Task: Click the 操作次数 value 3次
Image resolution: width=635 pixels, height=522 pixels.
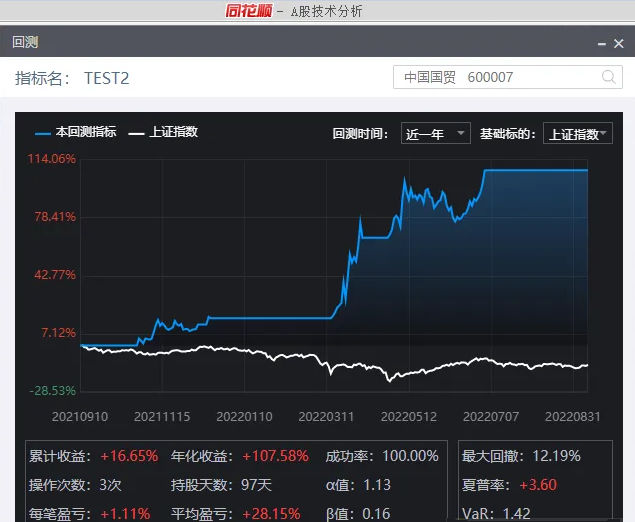Action: [x=110, y=485]
